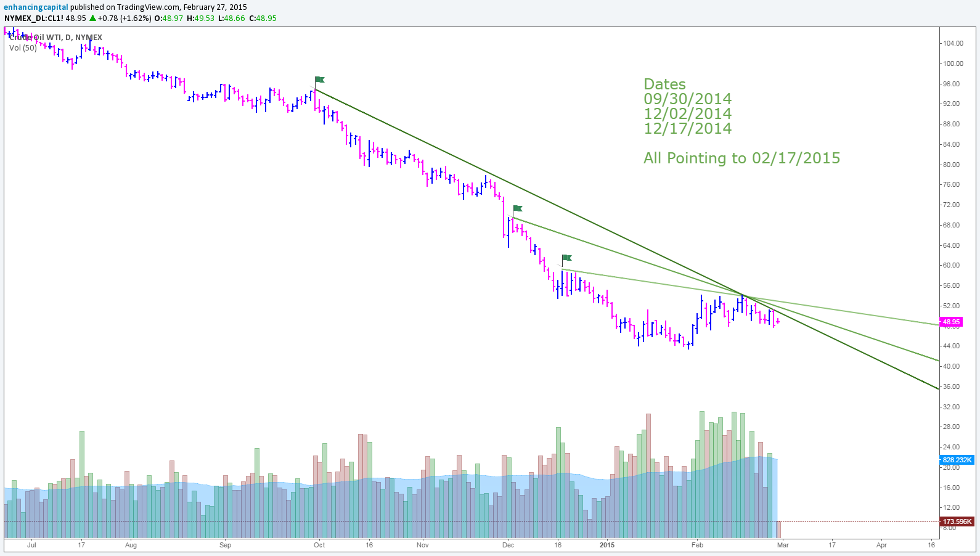Click the 'Sep' label on time axis
Viewport: 980px width, 556px height.
225,545
